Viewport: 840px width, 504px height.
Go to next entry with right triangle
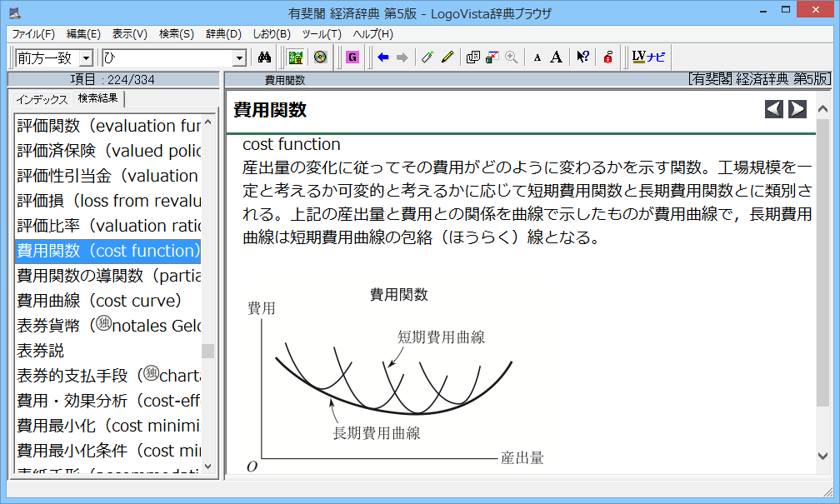click(797, 109)
